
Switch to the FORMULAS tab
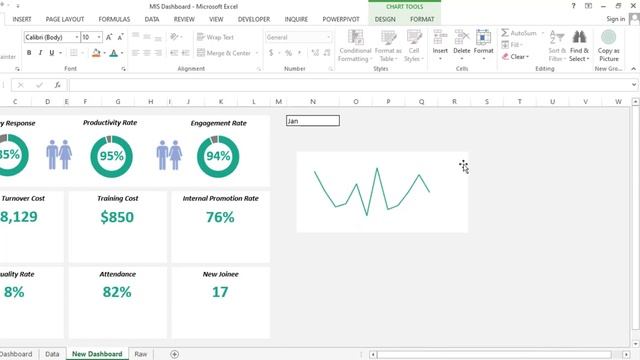coord(114,19)
